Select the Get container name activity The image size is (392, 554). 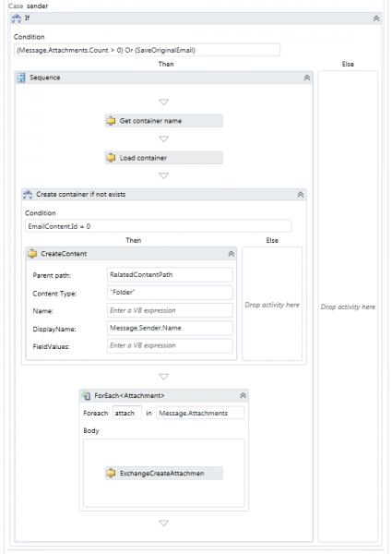click(x=163, y=121)
